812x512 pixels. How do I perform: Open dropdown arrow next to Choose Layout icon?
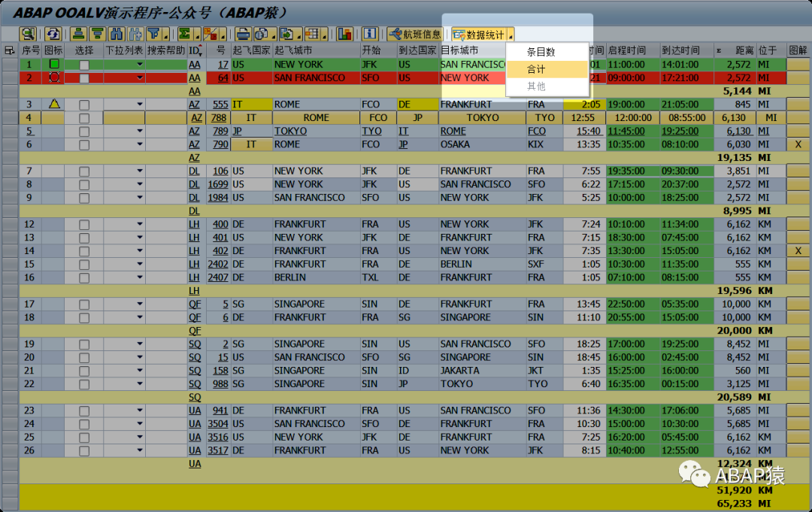click(324, 35)
